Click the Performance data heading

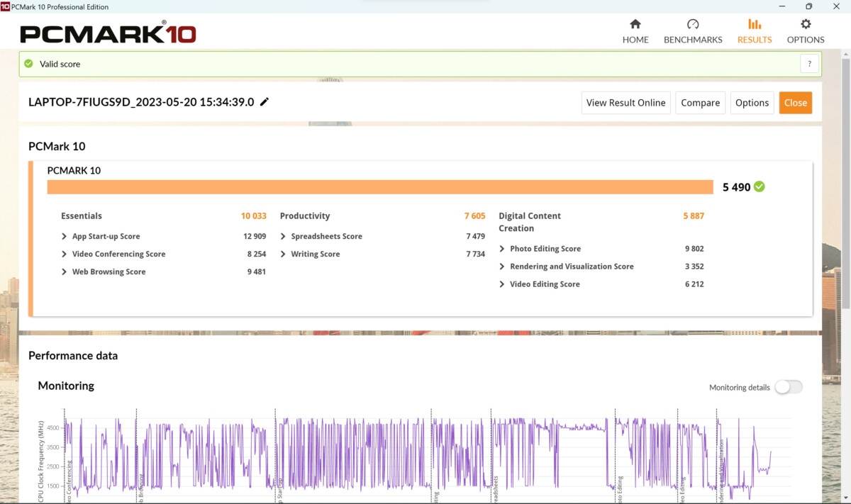(73, 356)
